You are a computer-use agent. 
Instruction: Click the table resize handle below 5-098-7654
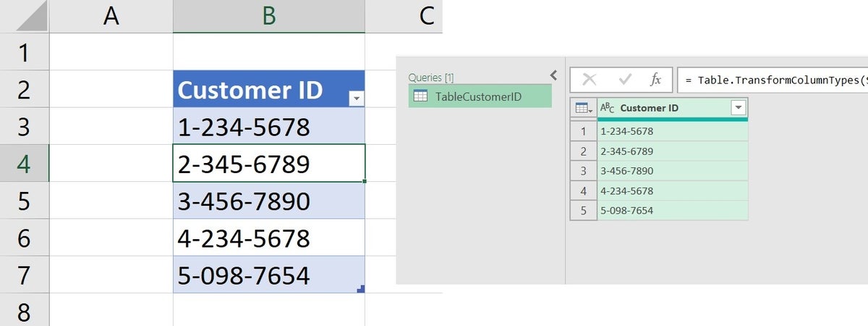(x=361, y=289)
